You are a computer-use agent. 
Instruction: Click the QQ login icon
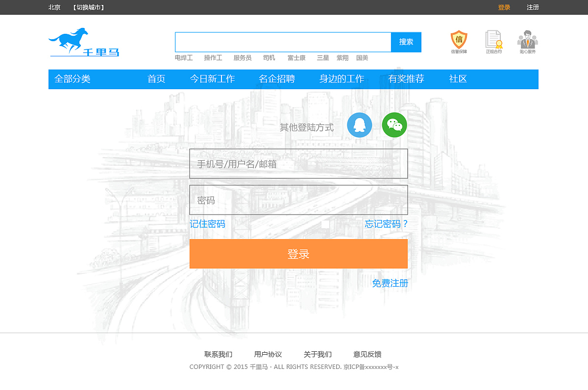click(x=360, y=125)
